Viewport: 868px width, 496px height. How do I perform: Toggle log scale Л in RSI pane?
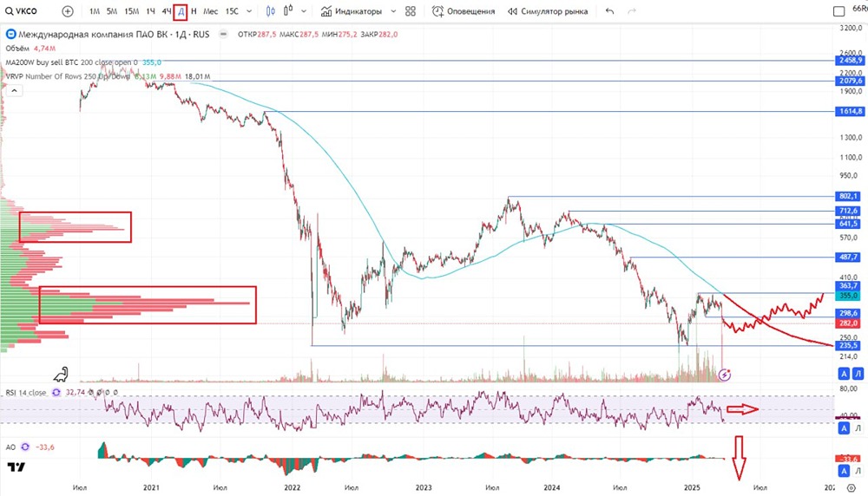tap(858, 428)
